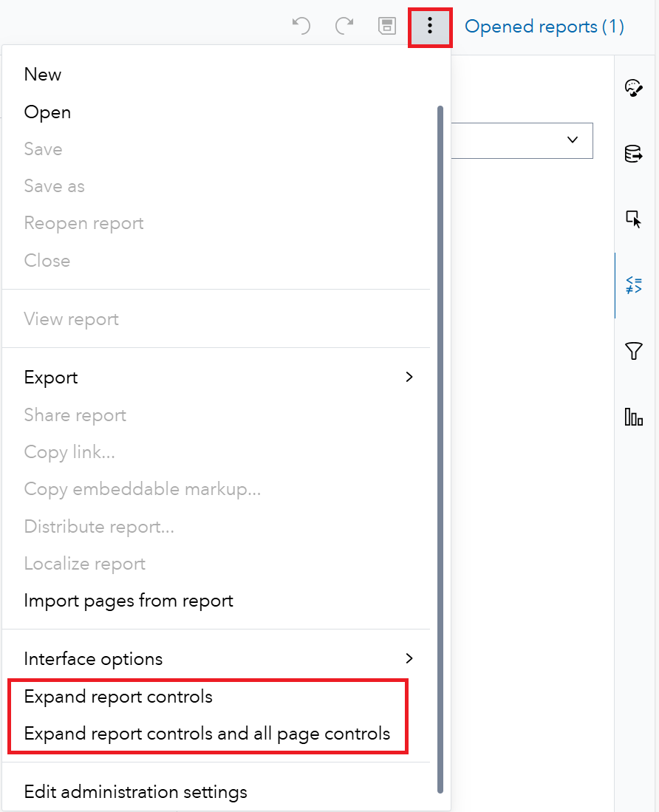The image size is (659, 812).
Task: Click the Objects selection icon
Action: pyautogui.click(x=633, y=219)
